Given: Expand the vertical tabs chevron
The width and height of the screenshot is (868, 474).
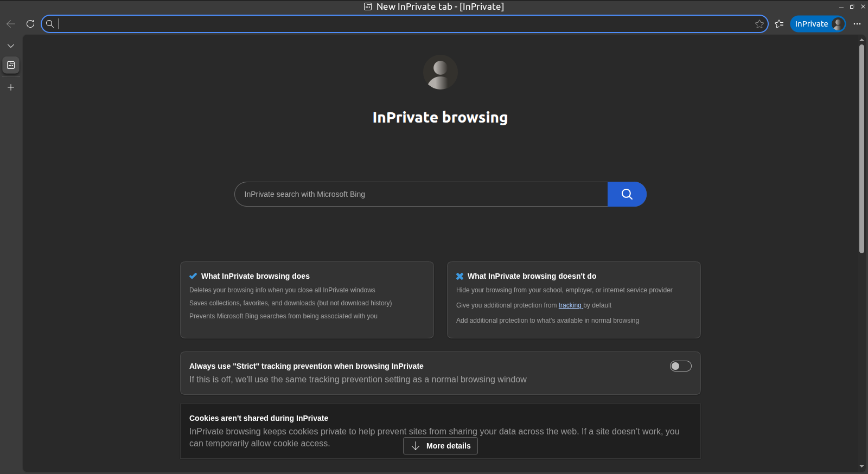Looking at the screenshot, I should (11, 46).
